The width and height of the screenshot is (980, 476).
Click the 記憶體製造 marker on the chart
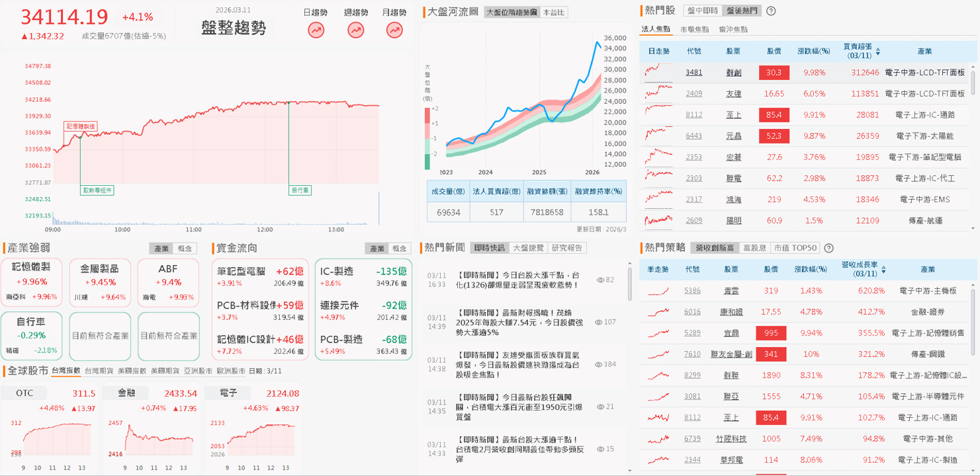click(x=81, y=126)
